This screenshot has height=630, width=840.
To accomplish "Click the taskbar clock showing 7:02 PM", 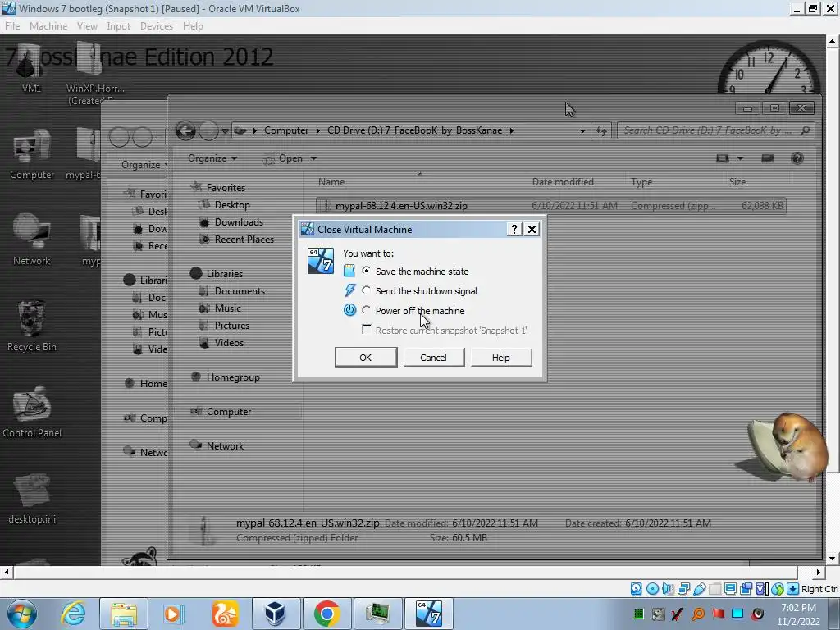I will pyautogui.click(x=798, y=614).
